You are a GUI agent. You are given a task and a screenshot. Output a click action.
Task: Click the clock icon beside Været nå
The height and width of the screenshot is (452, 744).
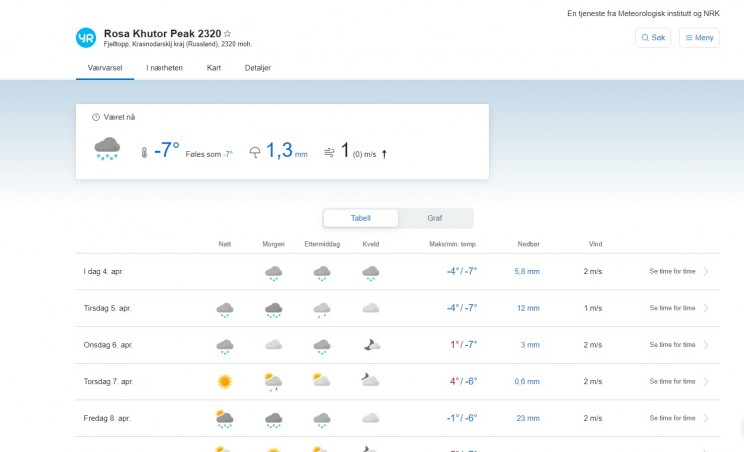96,117
